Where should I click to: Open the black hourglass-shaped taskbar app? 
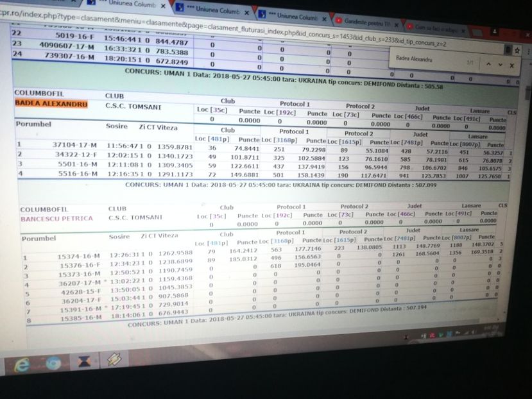83,361
